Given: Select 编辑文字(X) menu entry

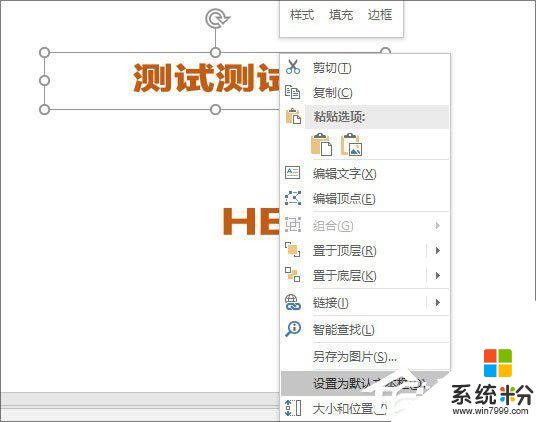Looking at the screenshot, I should tap(364, 174).
